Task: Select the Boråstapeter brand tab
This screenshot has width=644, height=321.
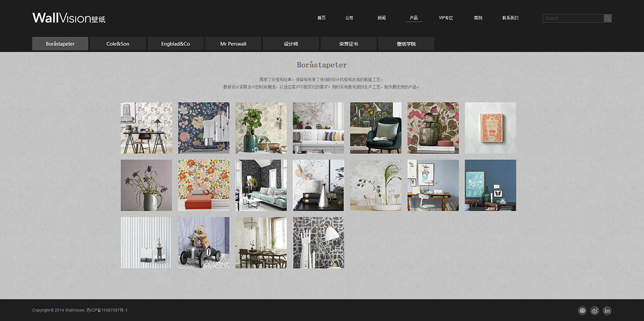Action: tap(60, 44)
